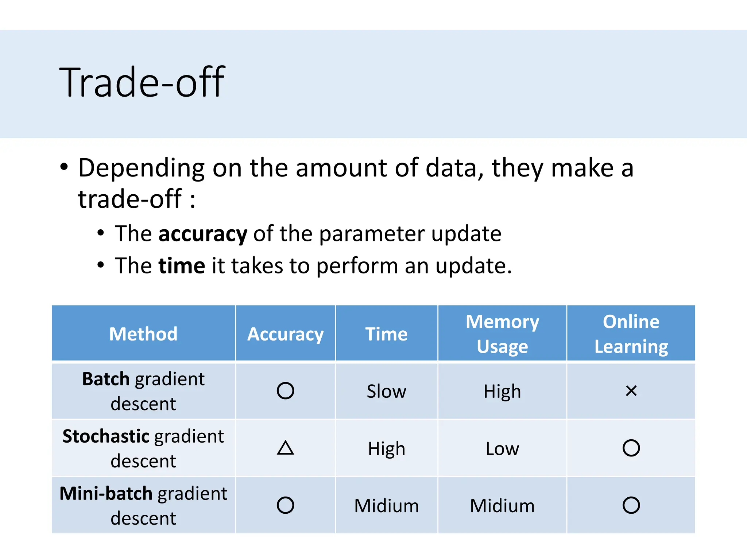Click the bold word "accuracy" in the bullet
This screenshot has height=560, width=747.
click(203, 234)
